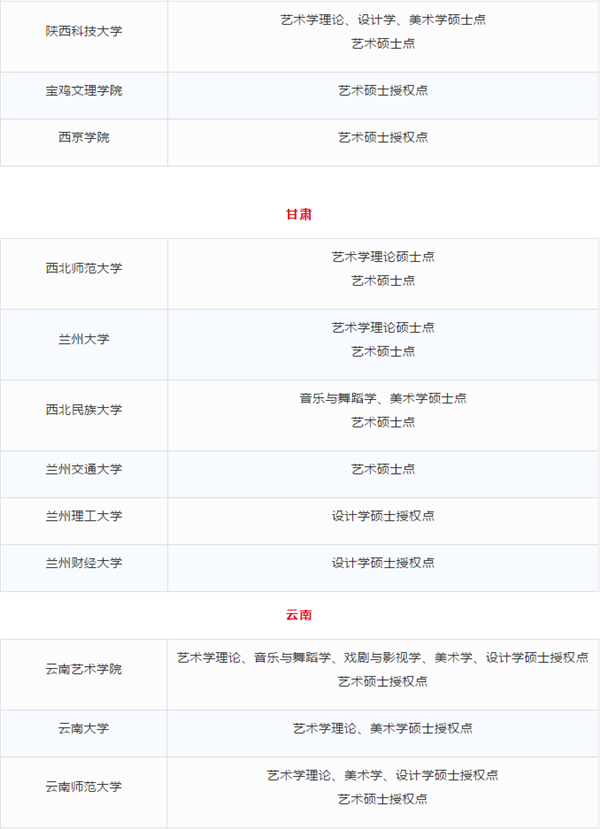The image size is (600, 829).
Task: Click 艺术学理论硕士点 in the 兰州大学 row
Action: pyautogui.click(x=383, y=328)
